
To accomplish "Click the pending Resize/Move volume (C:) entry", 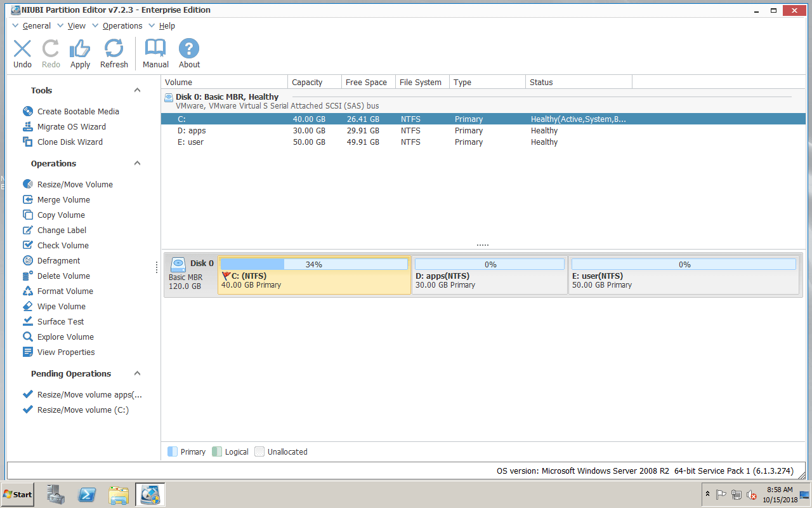I will pyautogui.click(x=82, y=410).
